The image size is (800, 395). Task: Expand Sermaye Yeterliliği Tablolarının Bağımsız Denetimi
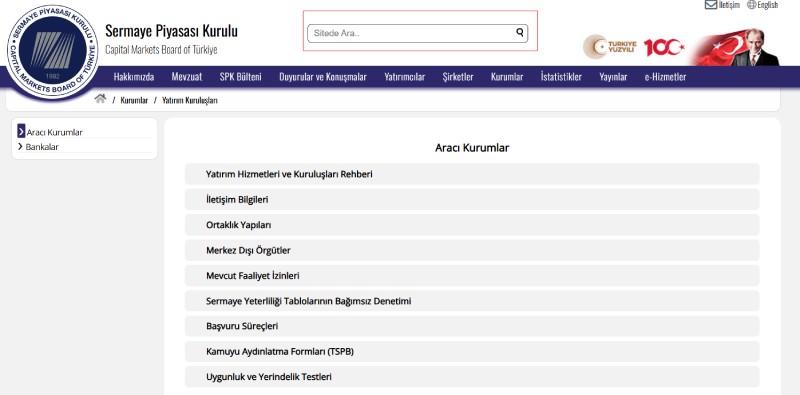[x=472, y=301]
